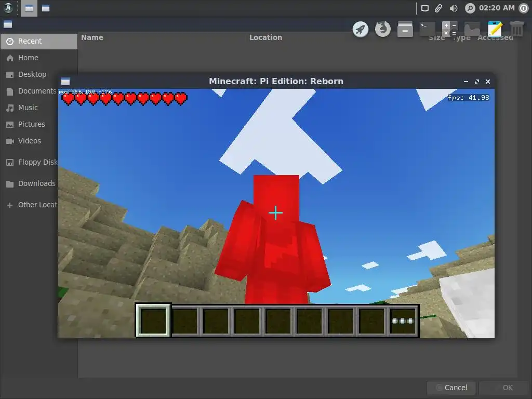Open the terminal dock icon
532x399 pixels.
(x=428, y=29)
